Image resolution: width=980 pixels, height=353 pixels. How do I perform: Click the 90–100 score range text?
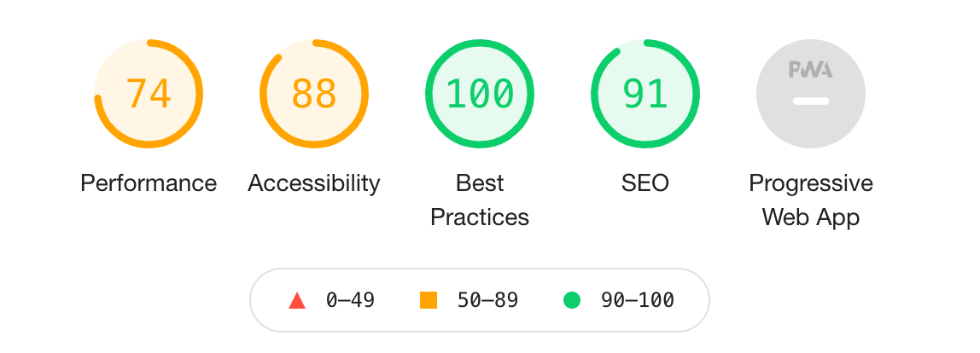pyautogui.click(x=637, y=300)
